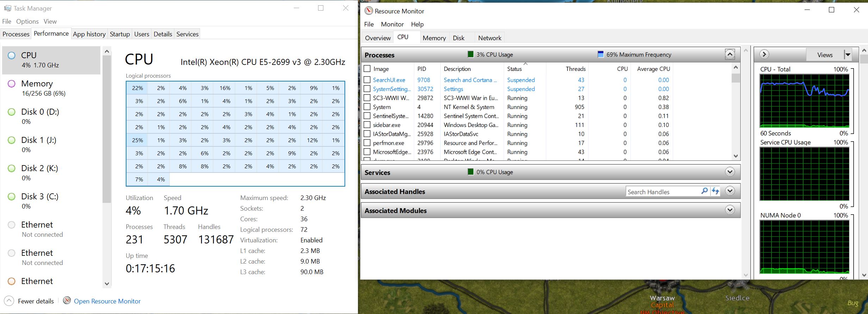Click Disk 2 (K:) circle icon
This screenshot has width=868, height=314.
12,168
